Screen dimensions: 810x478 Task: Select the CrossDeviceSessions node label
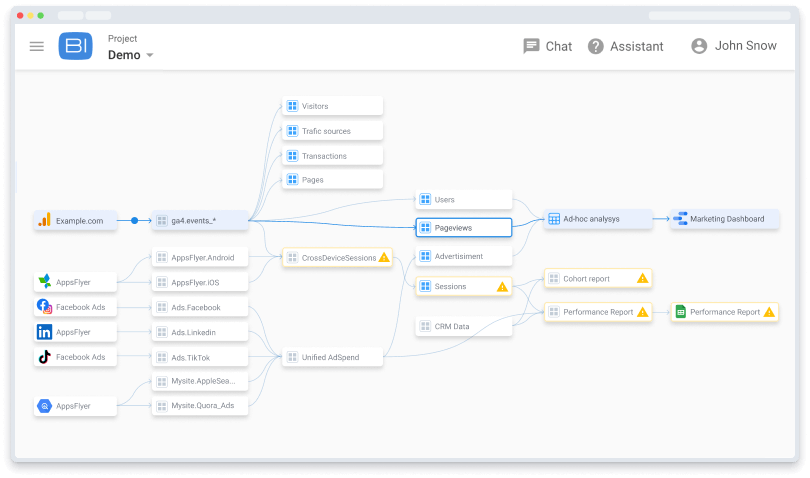click(339, 258)
